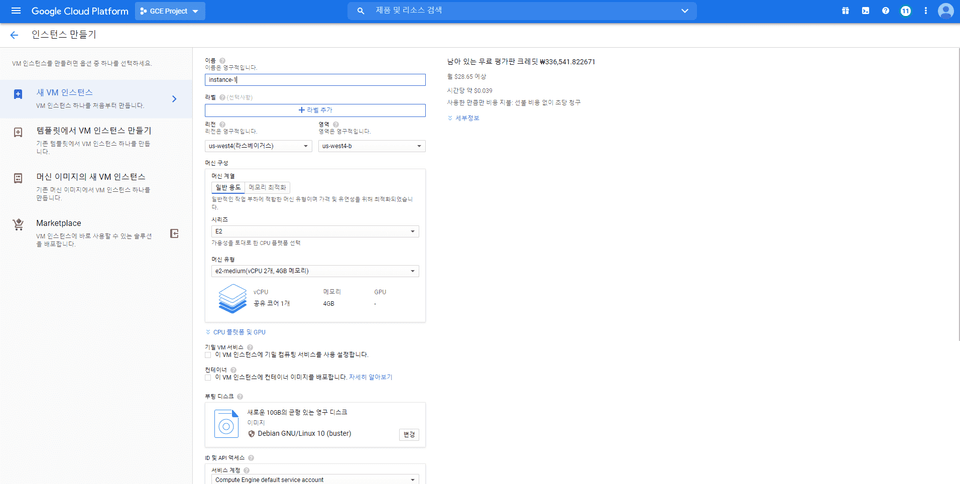Click help icon next to 라벨 label
Image resolution: width=960 pixels, height=484 pixels.
click(x=222, y=97)
